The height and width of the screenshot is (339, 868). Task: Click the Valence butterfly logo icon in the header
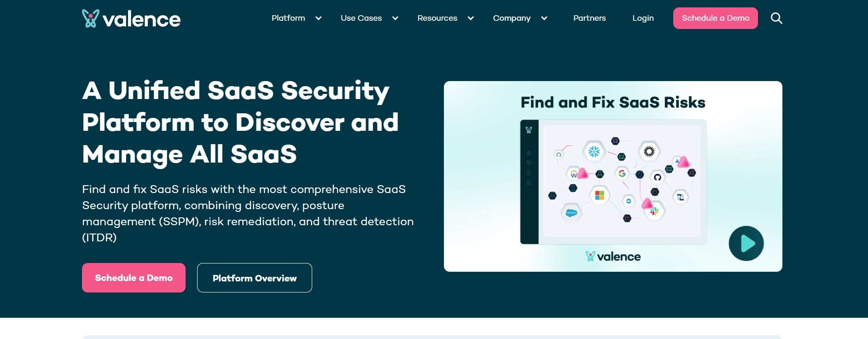(x=90, y=18)
